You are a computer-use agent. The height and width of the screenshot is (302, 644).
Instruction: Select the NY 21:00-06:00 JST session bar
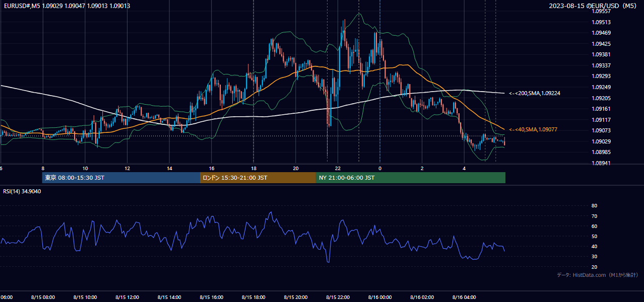(x=411, y=178)
